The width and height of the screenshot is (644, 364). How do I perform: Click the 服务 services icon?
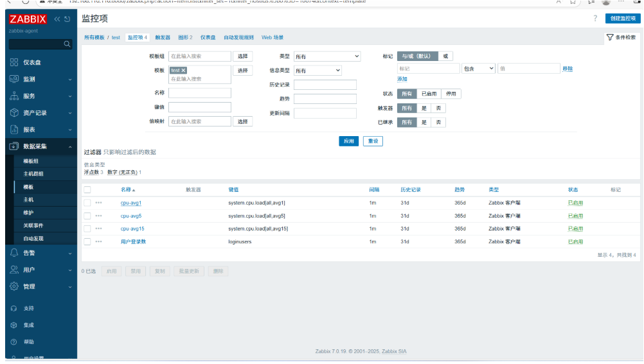[x=14, y=96]
